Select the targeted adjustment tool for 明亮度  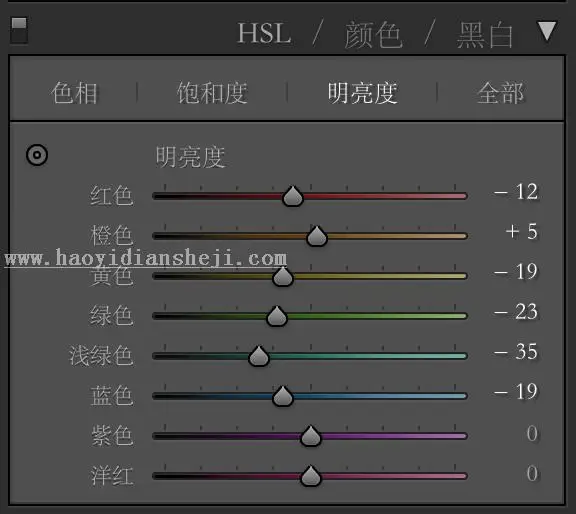[37, 155]
